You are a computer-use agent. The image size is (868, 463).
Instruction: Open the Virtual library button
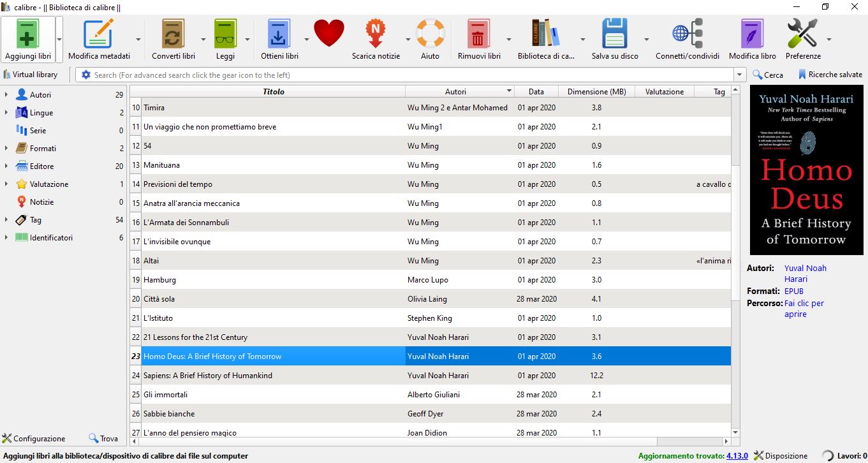31,75
